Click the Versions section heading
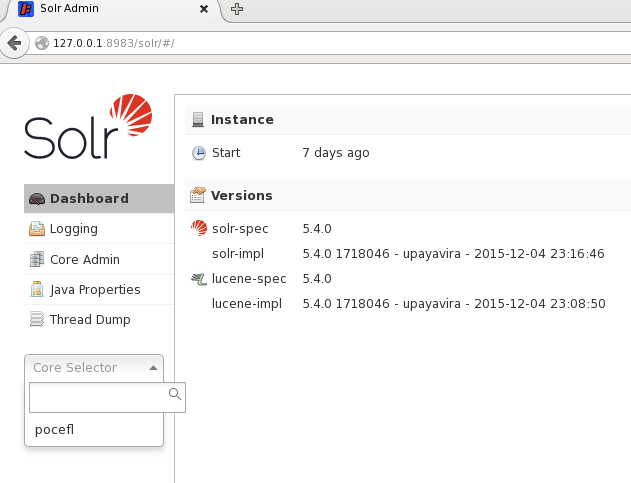 (x=242, y=196)
